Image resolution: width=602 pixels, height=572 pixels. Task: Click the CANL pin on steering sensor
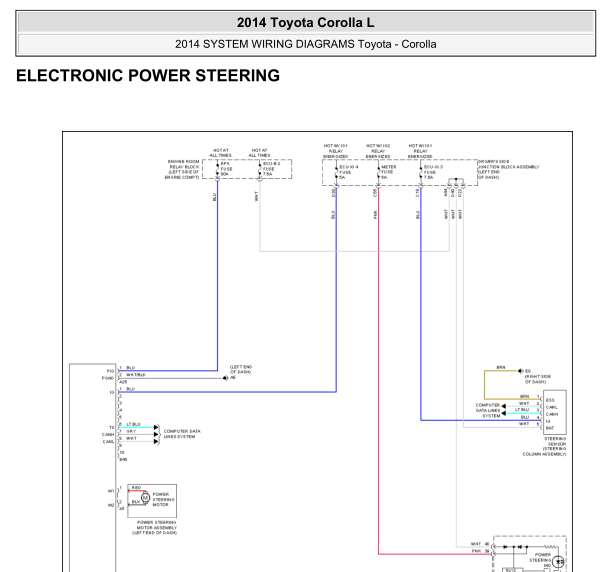click(551, 407)
